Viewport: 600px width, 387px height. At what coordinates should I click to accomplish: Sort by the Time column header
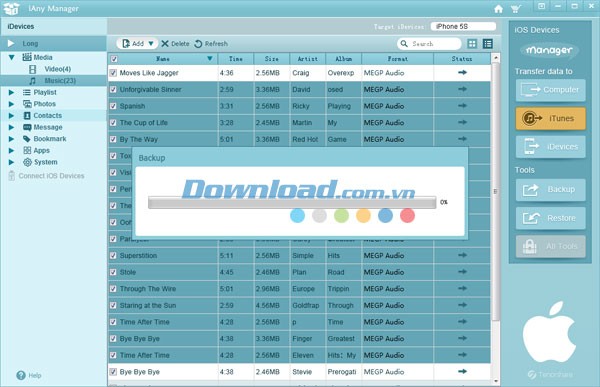236,59
